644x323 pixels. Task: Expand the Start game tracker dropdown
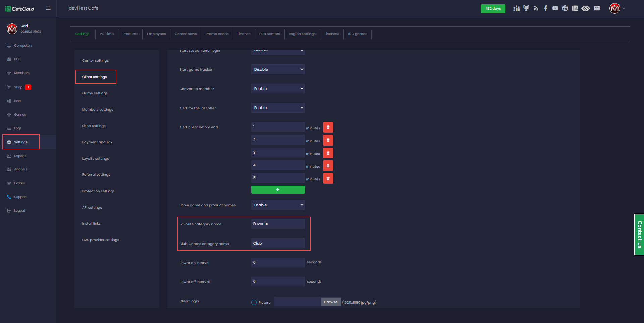pos(278,69)
